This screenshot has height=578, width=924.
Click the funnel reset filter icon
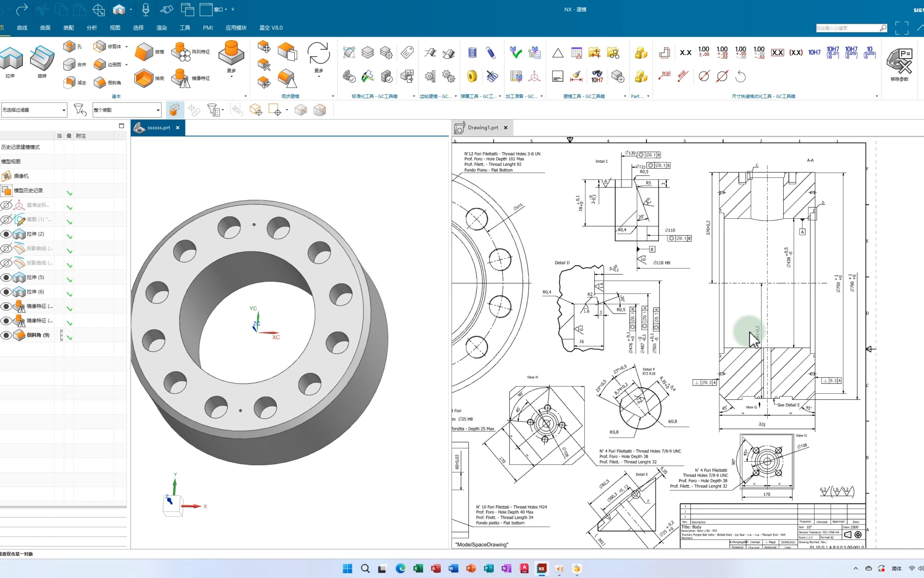click(80, 110)
